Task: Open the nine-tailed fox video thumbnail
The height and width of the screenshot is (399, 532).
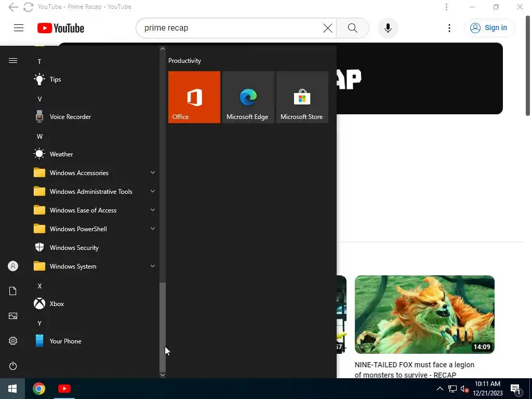Action: tap(424, 314)
